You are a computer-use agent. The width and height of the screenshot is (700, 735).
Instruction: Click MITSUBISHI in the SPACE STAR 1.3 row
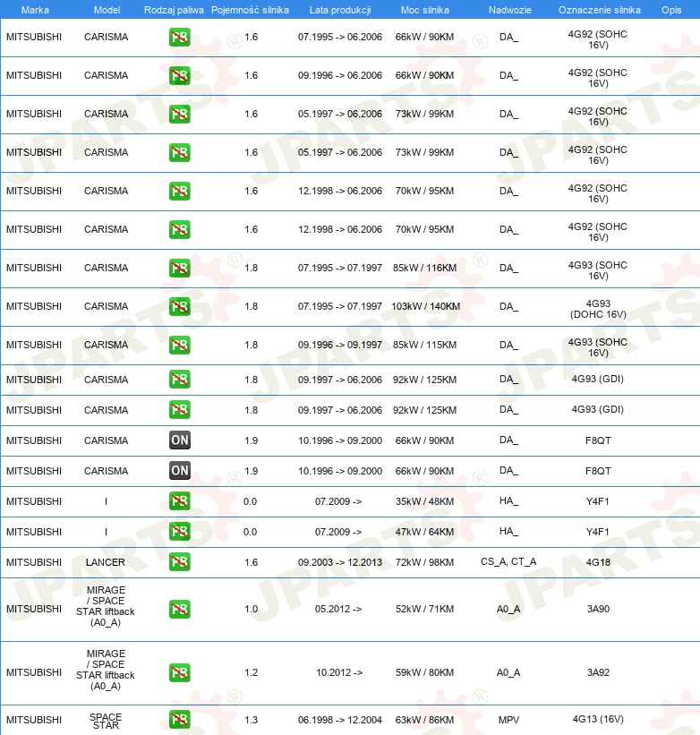click(34, 720)
